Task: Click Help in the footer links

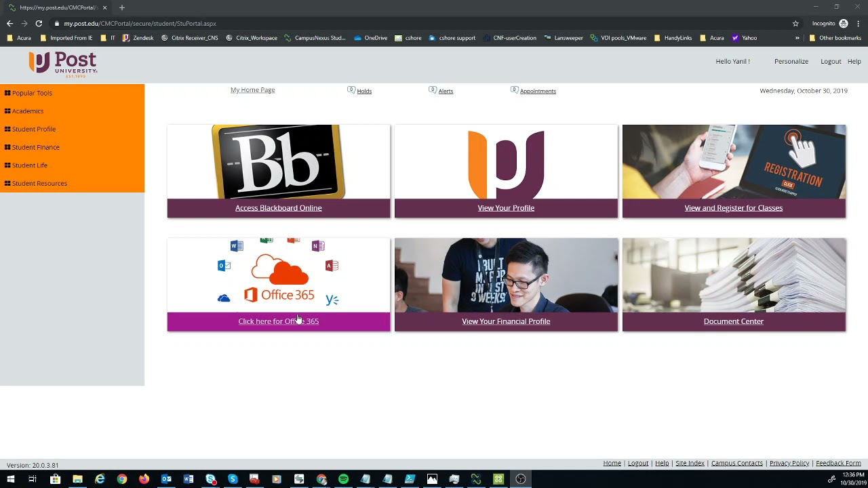Action: (662, 463)
